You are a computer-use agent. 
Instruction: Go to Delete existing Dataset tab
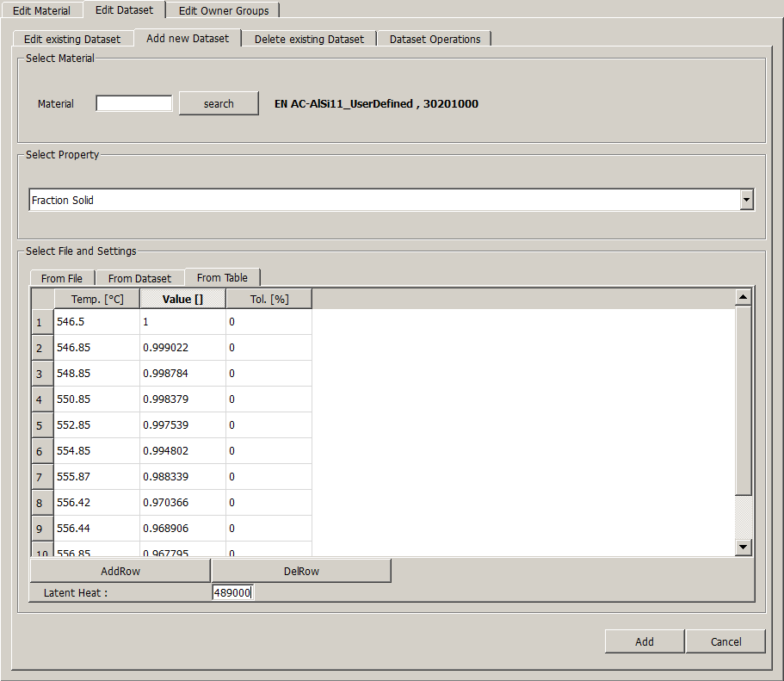click(309, 39)
